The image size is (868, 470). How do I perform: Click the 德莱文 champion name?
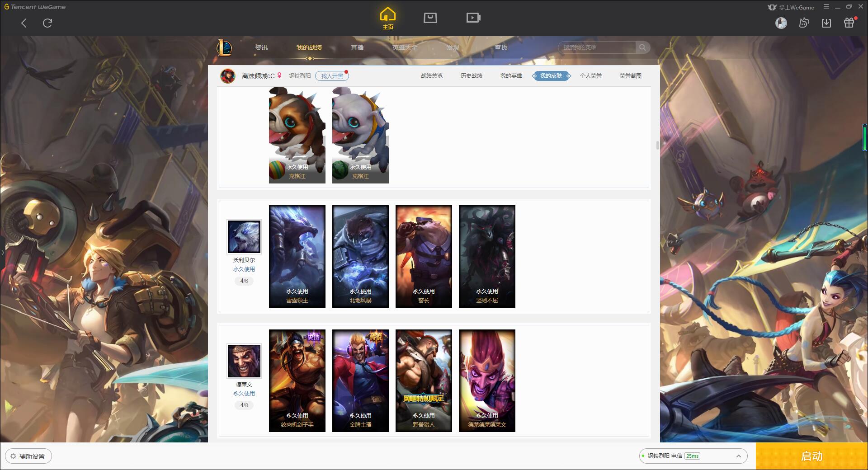click(244, 385)
